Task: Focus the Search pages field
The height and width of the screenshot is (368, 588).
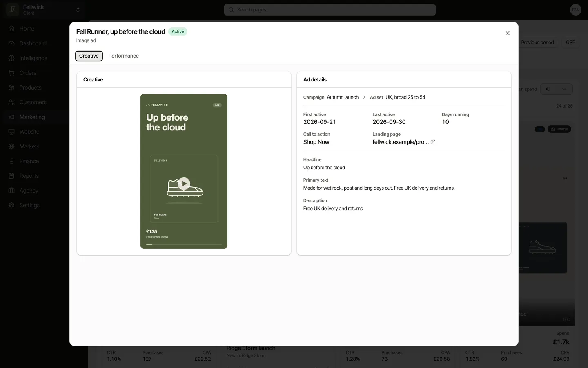Action: point(330,10)
